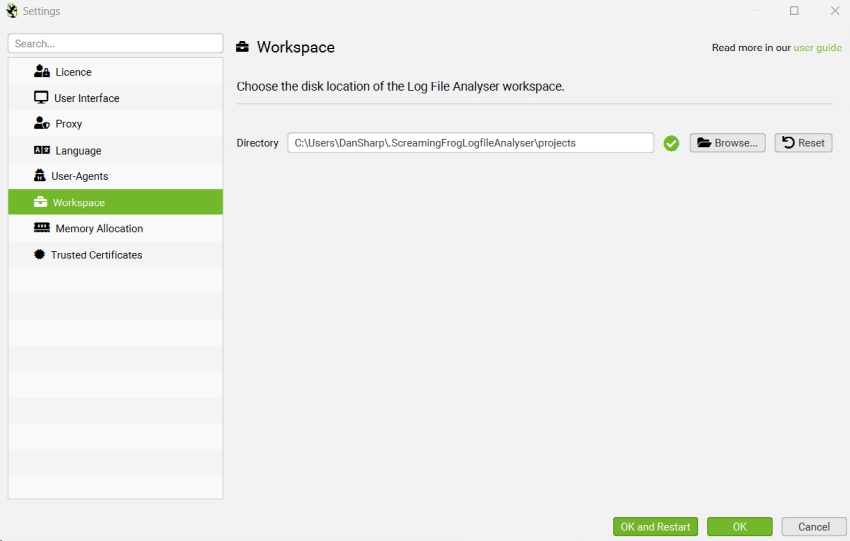Click the Screaming Frog logo in title bar
850x541 pixels.
point(11,11)
